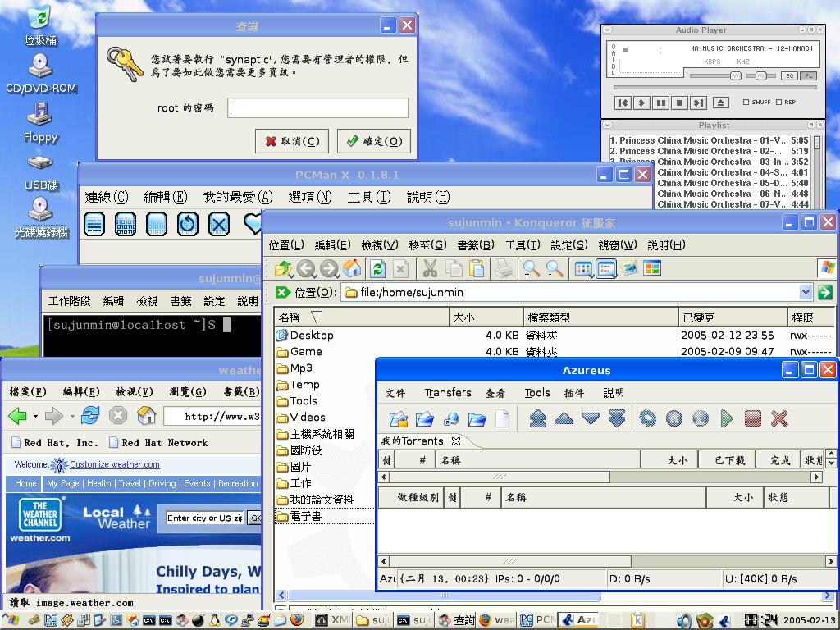Image resolution: width=840 pixels, height=630 pixels.
Task: Follow Customize weather.com link
Action: tap(115, 464)
